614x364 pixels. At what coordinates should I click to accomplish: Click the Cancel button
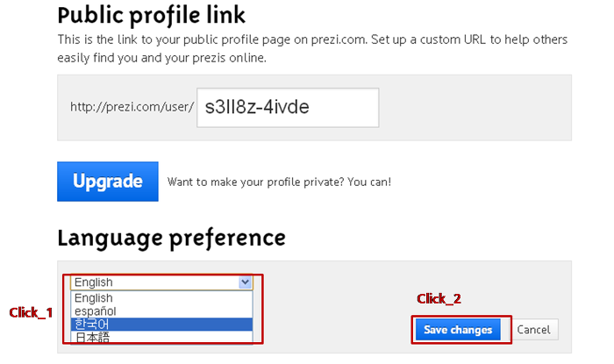coord(533,330)
